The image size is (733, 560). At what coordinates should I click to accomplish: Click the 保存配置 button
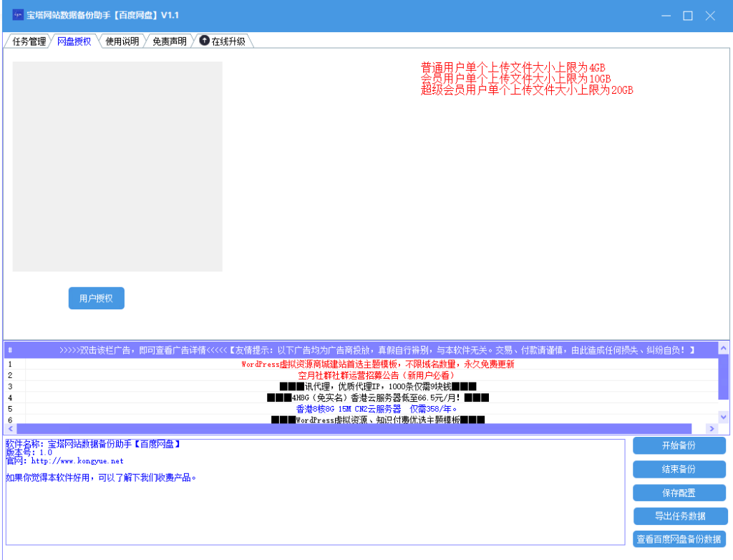(679, 493)
